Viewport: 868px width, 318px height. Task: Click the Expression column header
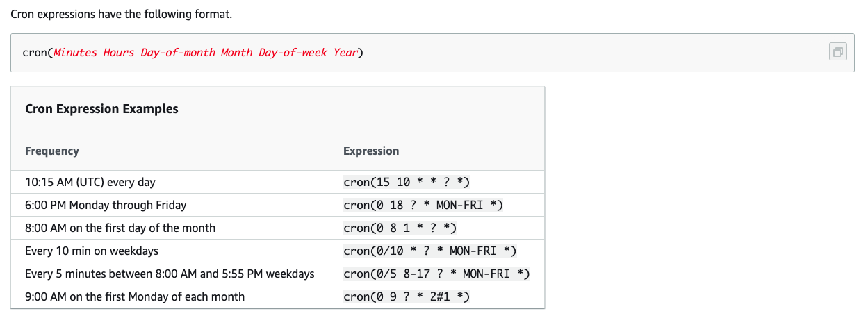point(371,151)
